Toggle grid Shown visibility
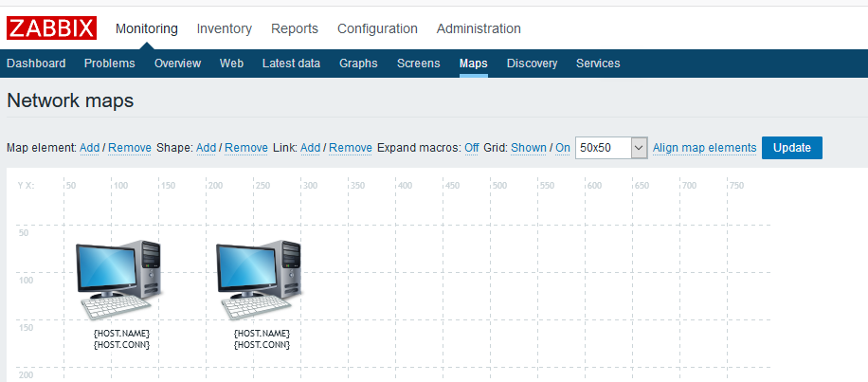 (529, 148)
